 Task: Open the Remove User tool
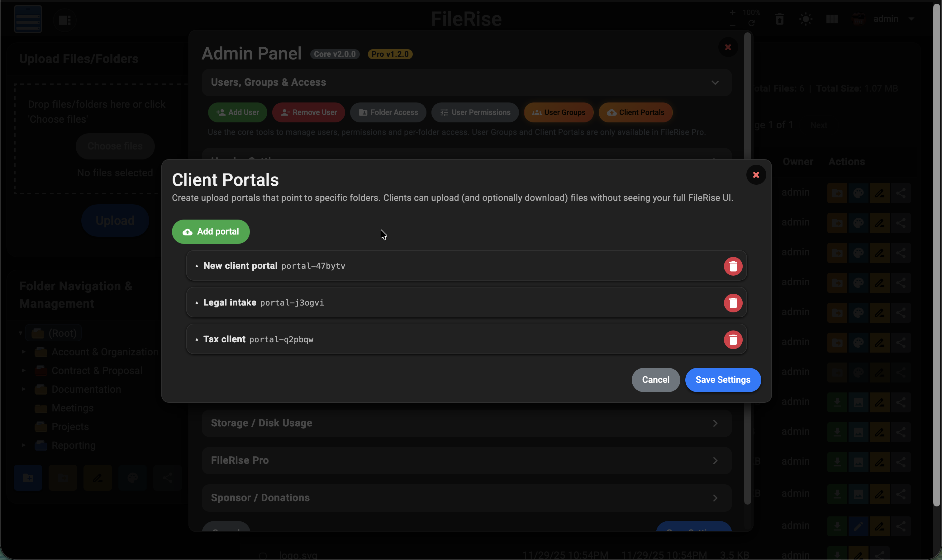[308, 112]
